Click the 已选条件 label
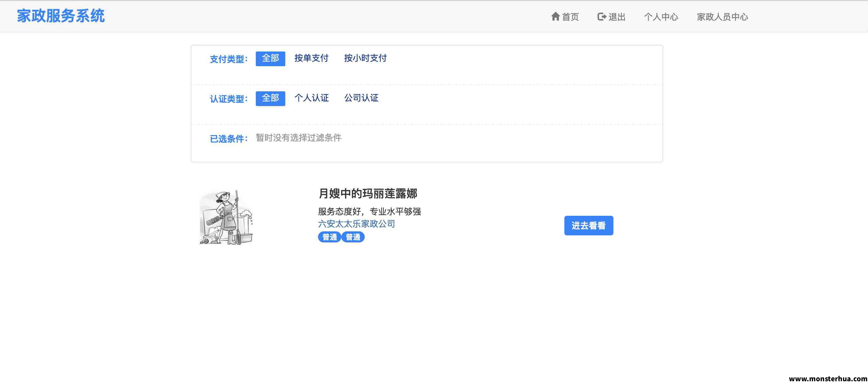Viewport: 868px width, 388px height. pos(229,139)
